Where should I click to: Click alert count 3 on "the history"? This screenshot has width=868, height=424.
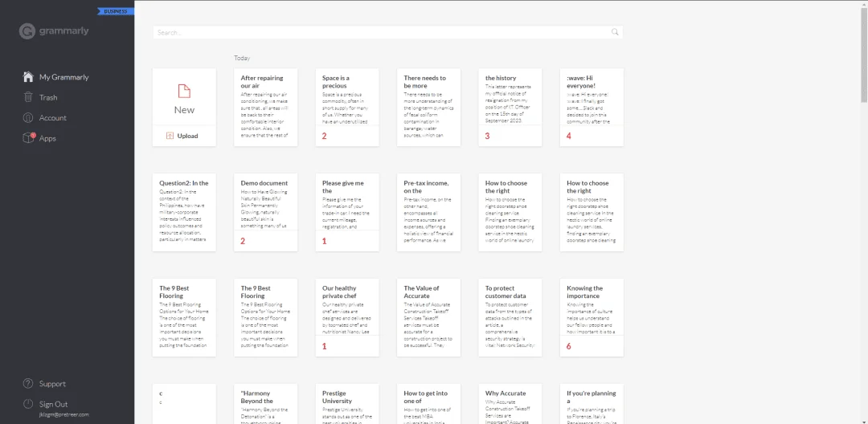(487, 136)
